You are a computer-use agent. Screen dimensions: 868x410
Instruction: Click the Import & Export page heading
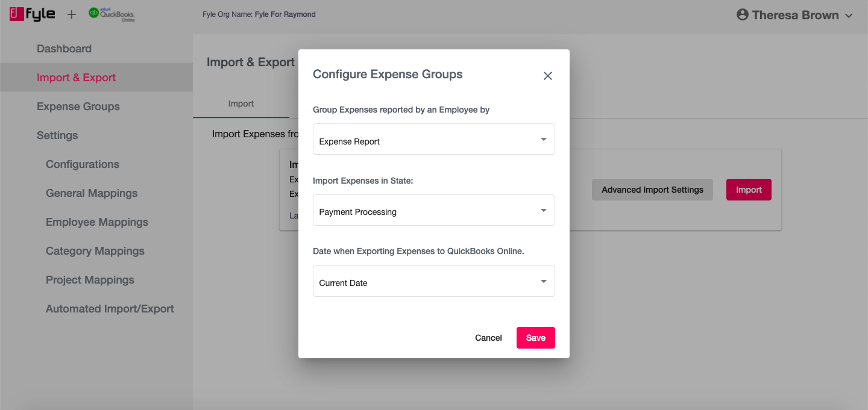pos(251,62)
